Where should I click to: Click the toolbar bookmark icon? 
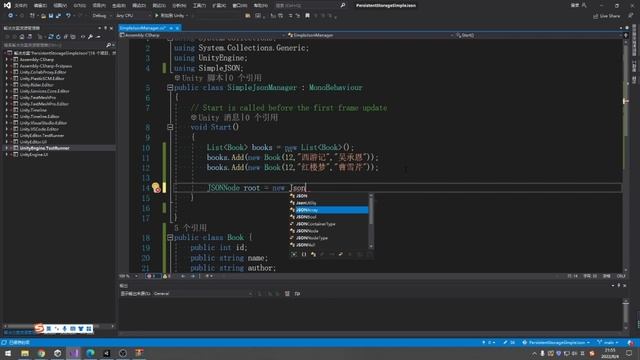pyautogui.click(x=307, y=16)
